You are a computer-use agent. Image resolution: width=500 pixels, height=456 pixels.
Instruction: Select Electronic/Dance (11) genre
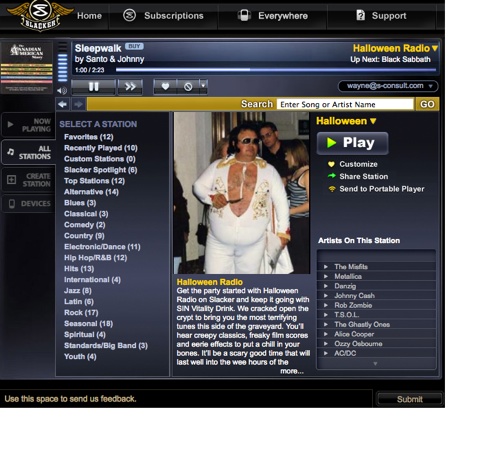click(x=102, y=247)
